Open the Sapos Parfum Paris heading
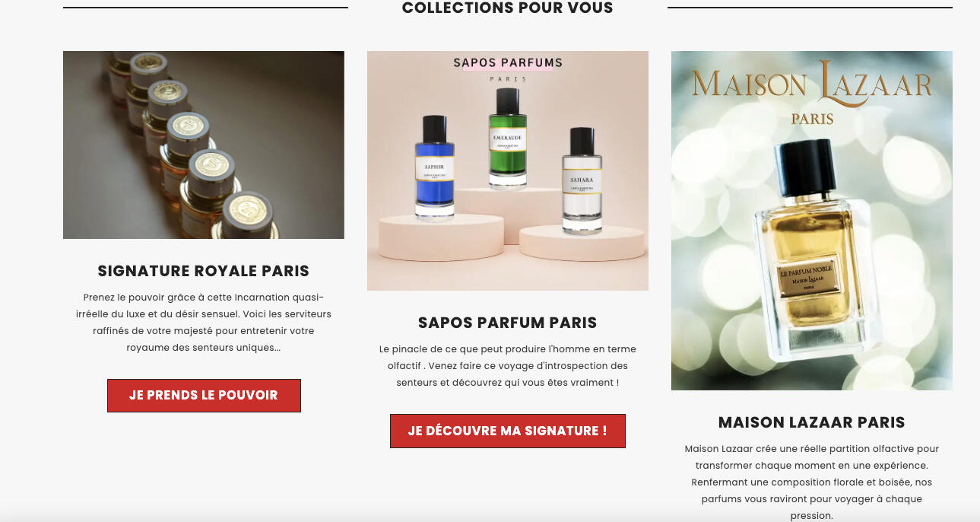 [508, 323]
